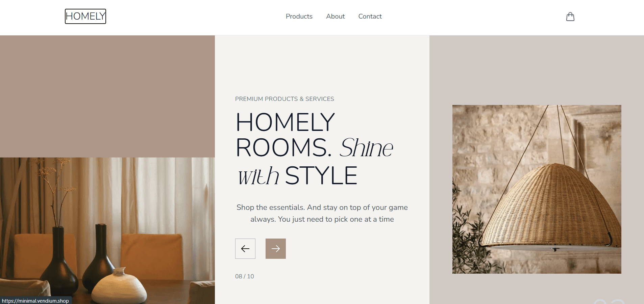Go to the previous slide with left arrow
Screen dimensions: 644x304
[245, 249]
